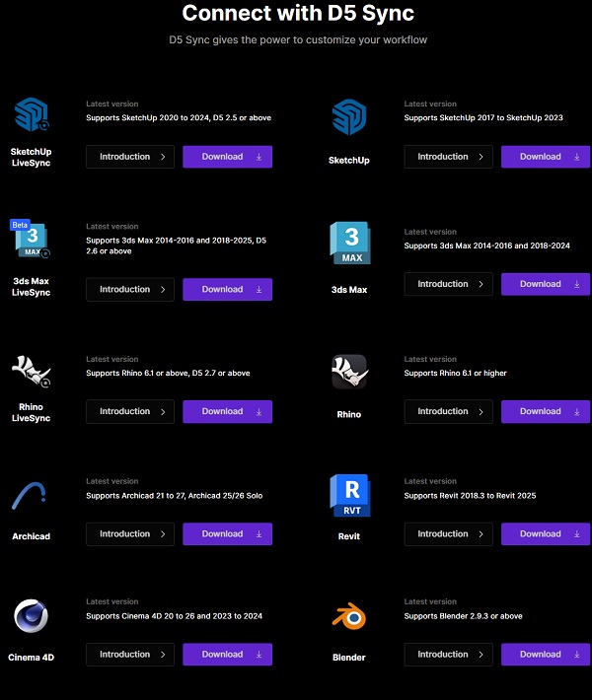
Task: Click the Revit RVT logo icon
Action: pyautogui.click(x=348, y=495)
